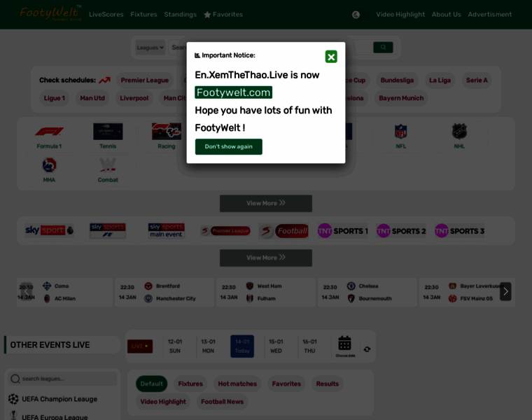Open Combat sport icon

click(108, 169)
